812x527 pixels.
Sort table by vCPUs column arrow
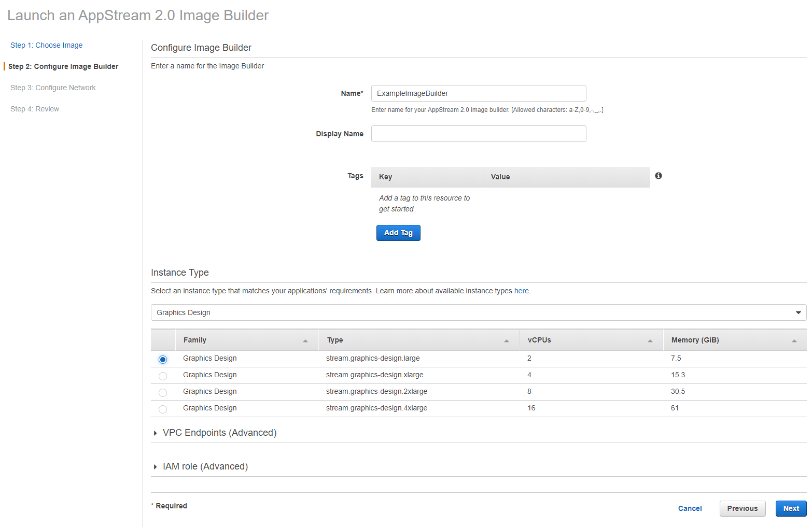(x=650, y=340)
